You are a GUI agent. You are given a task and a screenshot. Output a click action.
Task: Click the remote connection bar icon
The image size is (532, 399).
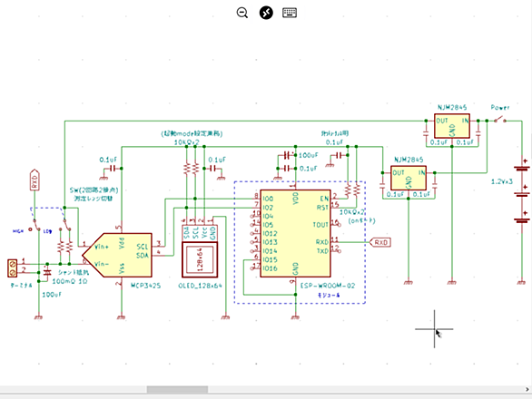(266, 13)
